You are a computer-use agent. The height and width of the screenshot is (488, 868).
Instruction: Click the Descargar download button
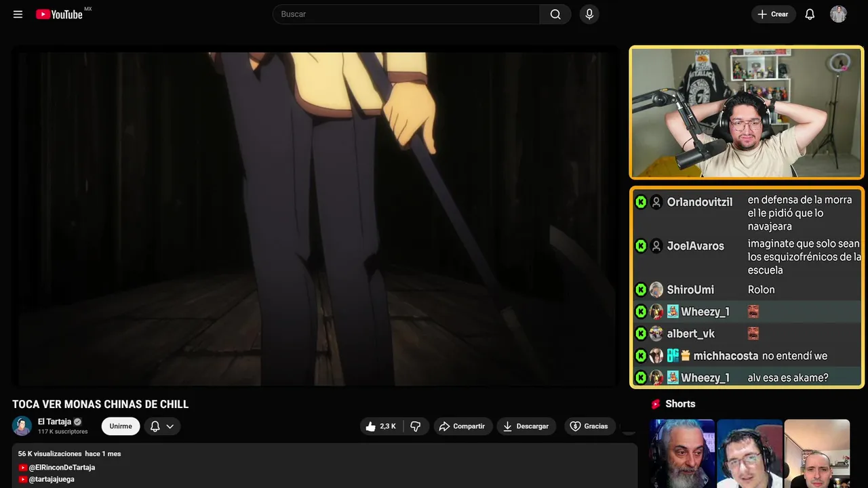(x=526, y=426)
